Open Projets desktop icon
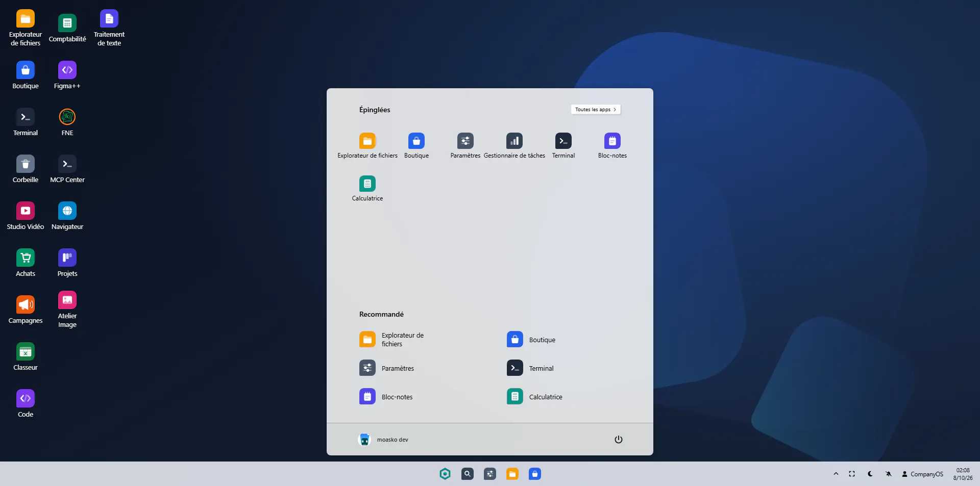 pos(67,263)
